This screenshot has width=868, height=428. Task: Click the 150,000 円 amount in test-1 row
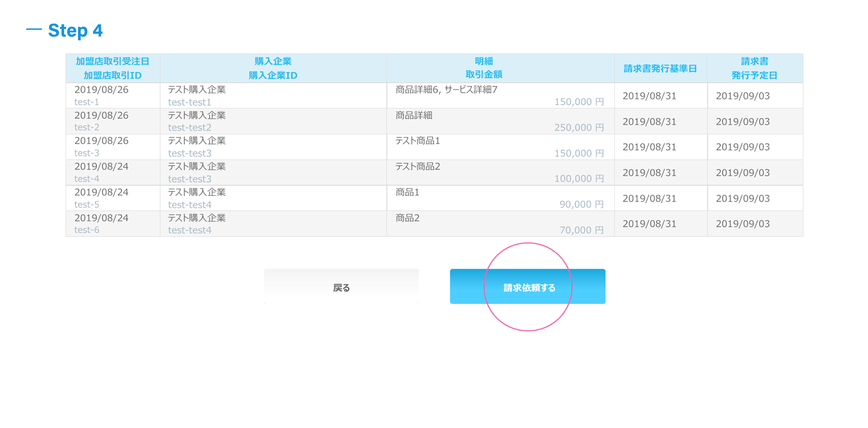tap(579, 102)
